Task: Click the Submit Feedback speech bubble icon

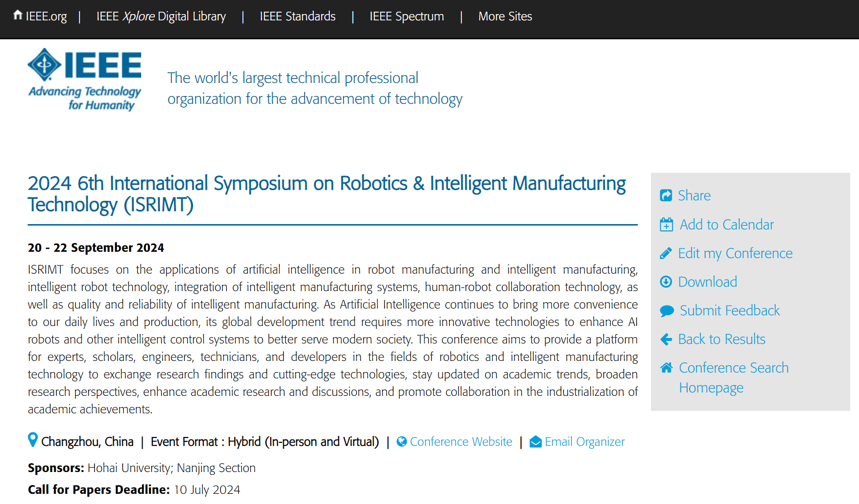Action: coord(667,310)
